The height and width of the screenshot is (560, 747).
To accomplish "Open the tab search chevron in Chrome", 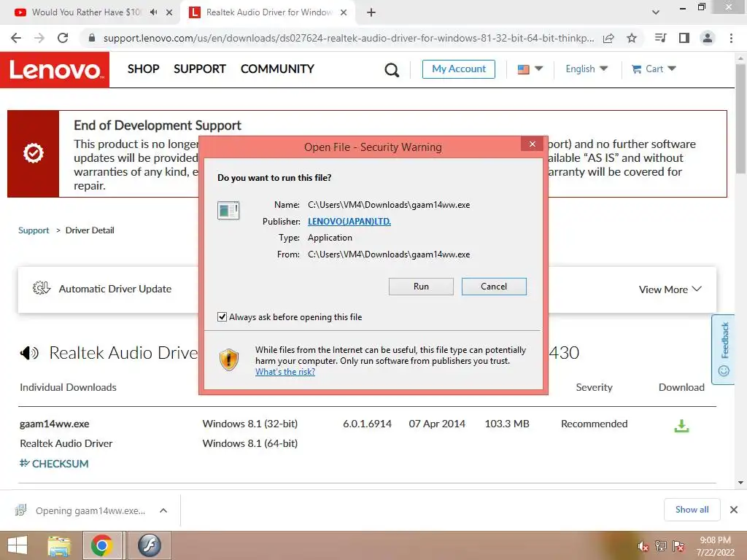I will [656, 12].
